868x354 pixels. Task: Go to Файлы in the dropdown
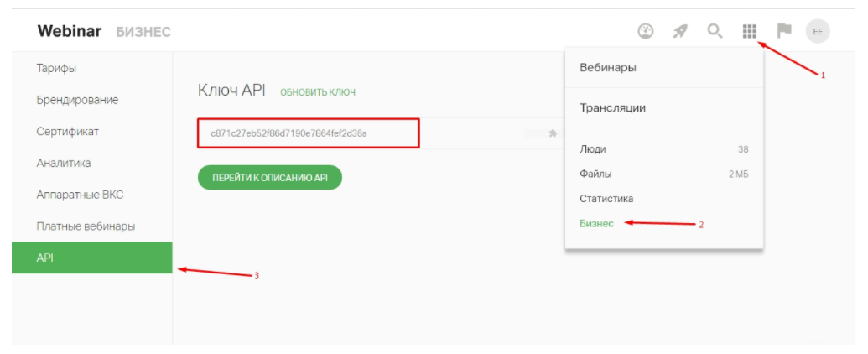595,174
